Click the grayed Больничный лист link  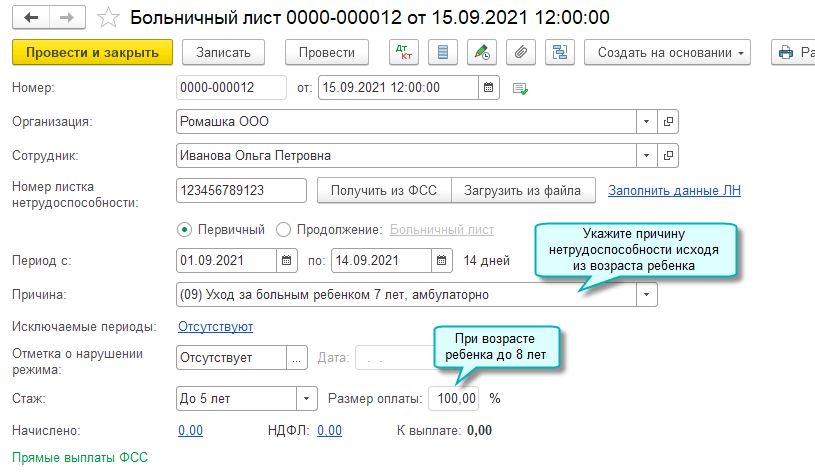442,229
